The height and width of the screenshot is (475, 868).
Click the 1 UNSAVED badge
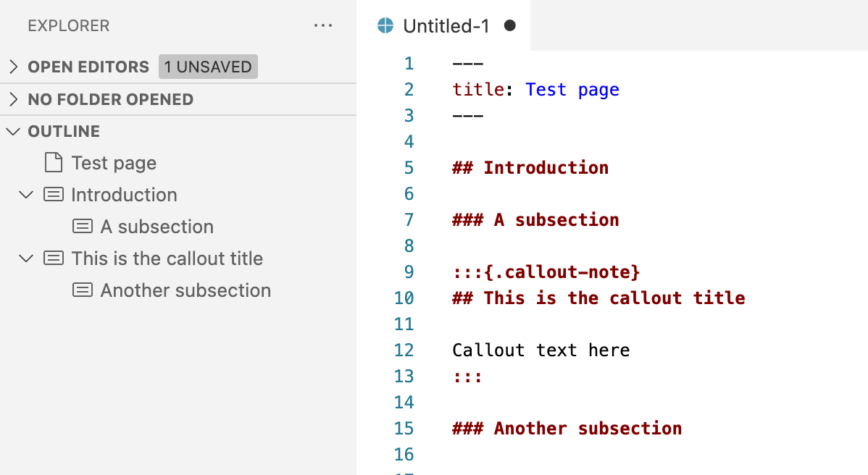coord(208,67)
